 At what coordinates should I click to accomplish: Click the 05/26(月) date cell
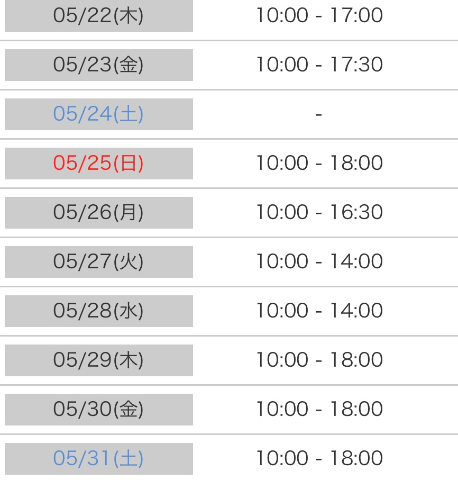99,213
